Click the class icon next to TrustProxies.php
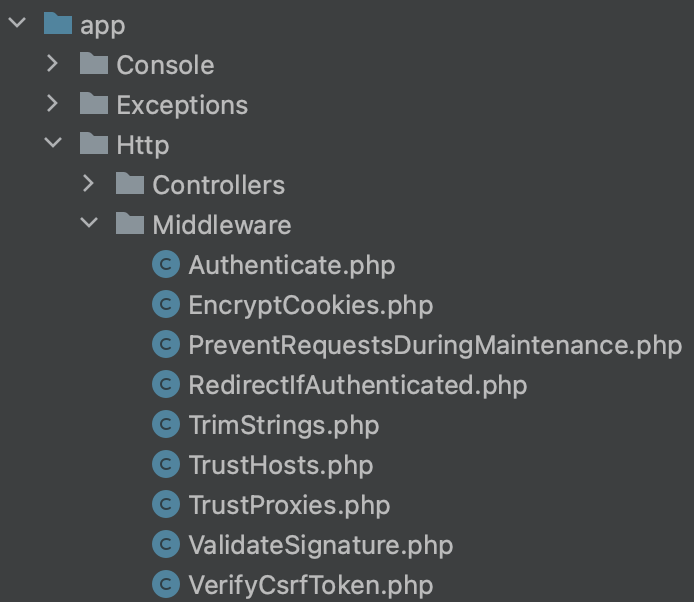The width and height of the screenshot is (694, 602). 165,505
